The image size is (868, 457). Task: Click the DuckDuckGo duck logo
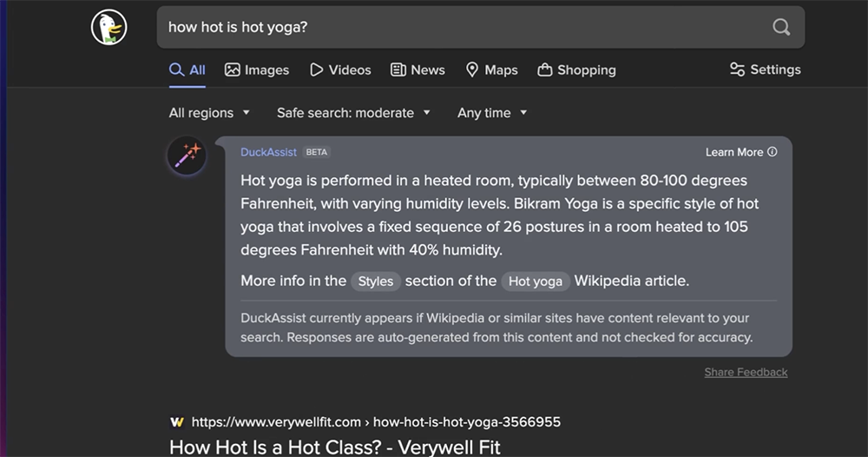tap(109, 28)
